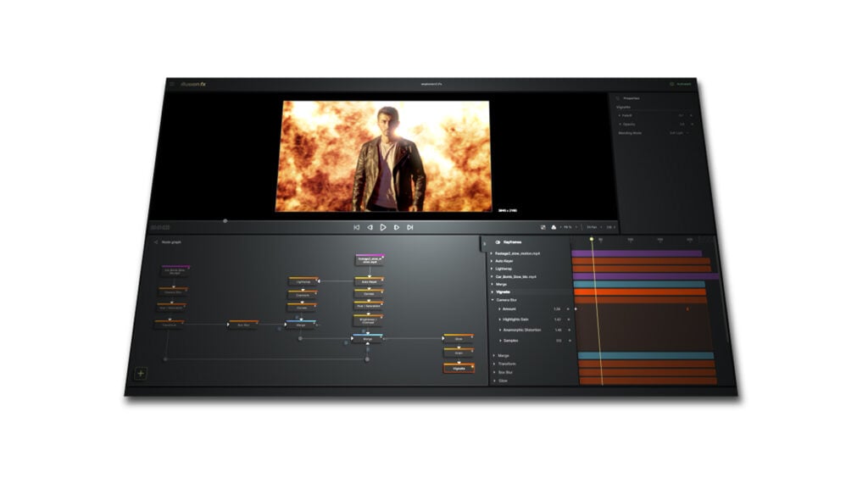Select the Vignette node in the graph
Screen dimensions: 868x489
459,368
